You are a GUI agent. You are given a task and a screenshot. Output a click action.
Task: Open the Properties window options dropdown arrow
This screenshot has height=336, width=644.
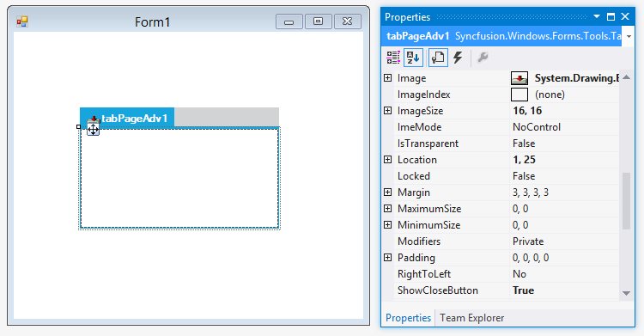[x=597, y=17]
